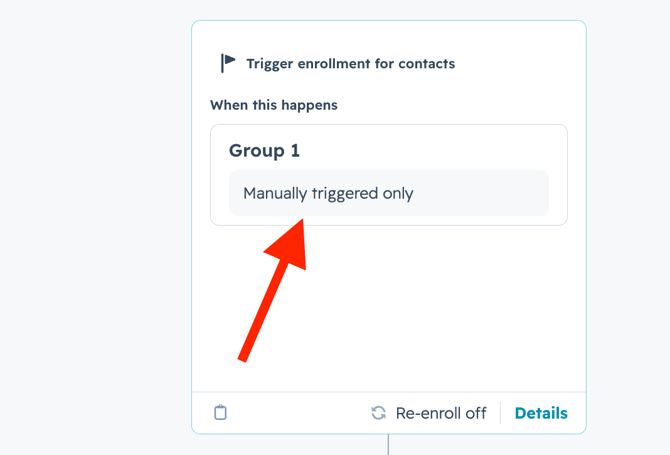The height and width of the screenshot is (455, 670).
Task: Click the "Group 1" heading
Action: pyautogui.click(x=264, y=151)
